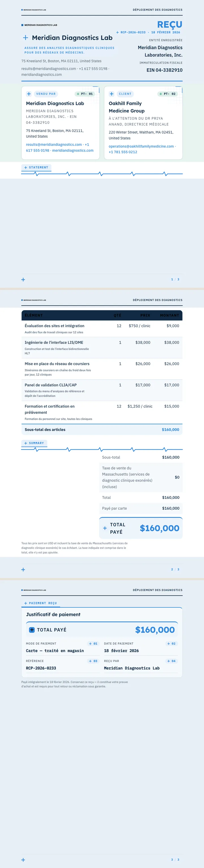Open the Statement section tab
The width and height of the screenshot is (204, 868).
tap(36, 168)
